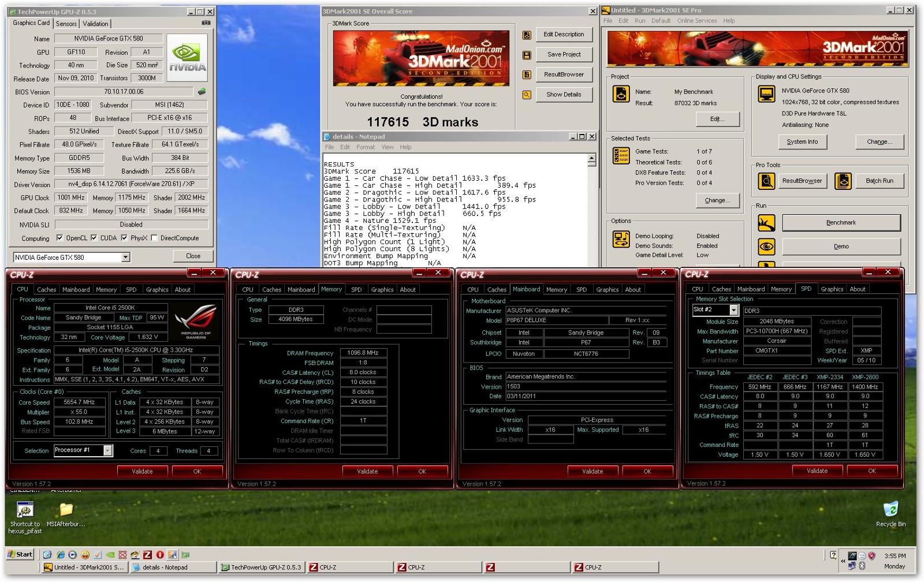This screenshot has width=924, height=582.
Task: Click the red security shield tray icon
Action: (x=871, y=556)
